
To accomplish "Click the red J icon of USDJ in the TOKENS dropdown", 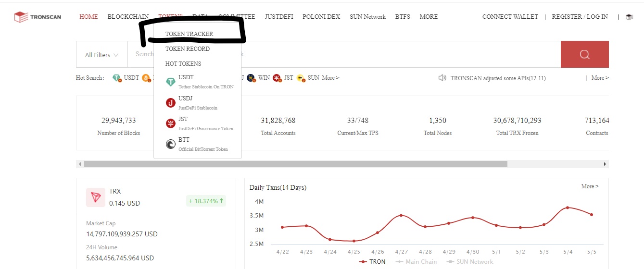I will point(171,103).
